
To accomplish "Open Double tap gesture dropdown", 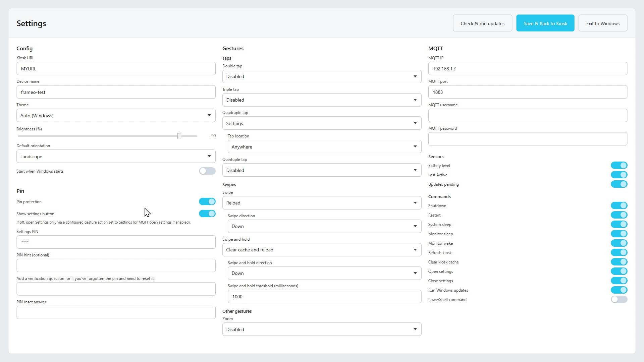I will coord(321,77).
